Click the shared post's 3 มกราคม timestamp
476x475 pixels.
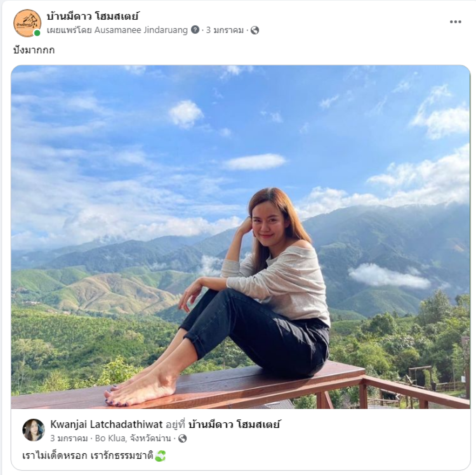tap(69, 439)
